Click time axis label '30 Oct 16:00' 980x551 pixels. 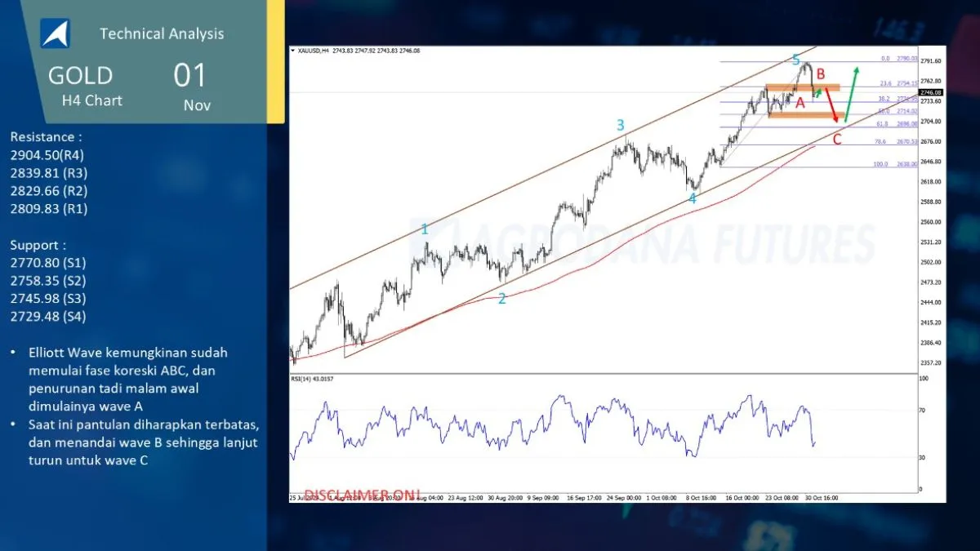(821, 496)
